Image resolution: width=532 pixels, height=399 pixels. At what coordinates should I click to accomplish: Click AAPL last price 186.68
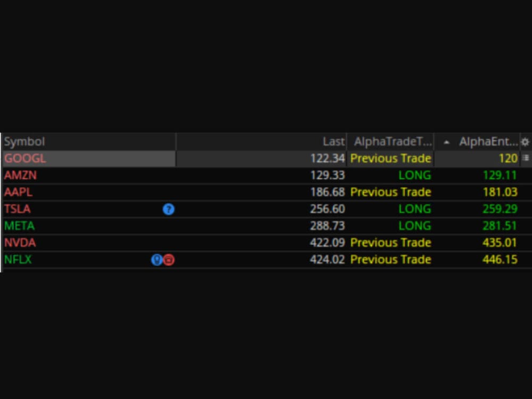327,192
